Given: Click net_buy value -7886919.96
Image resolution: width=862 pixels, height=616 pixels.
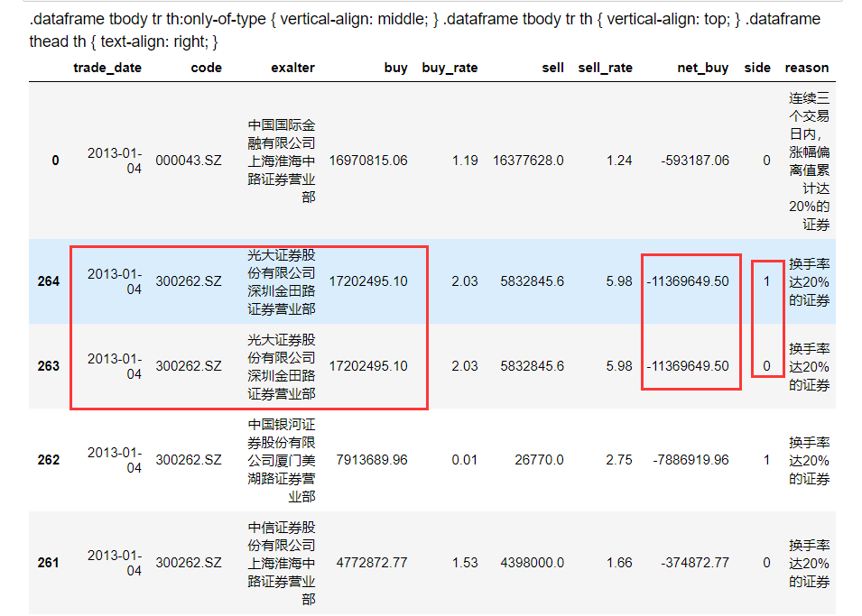Looking at the screenshot, I should pyautogui.click(x=691, y=460).
